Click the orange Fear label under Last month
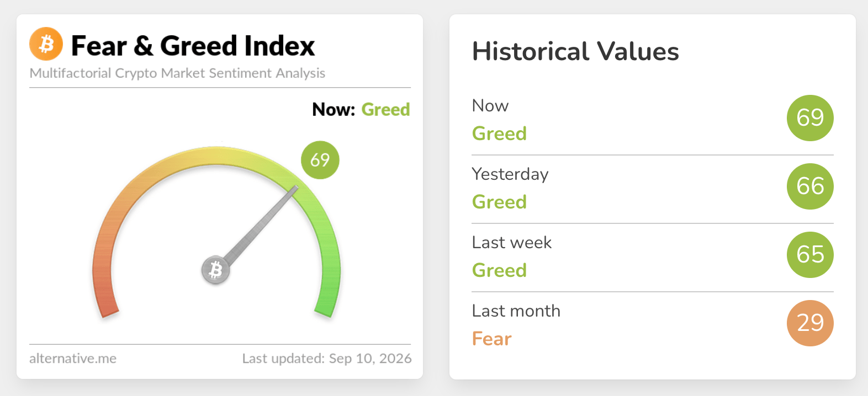 [491, 338]
